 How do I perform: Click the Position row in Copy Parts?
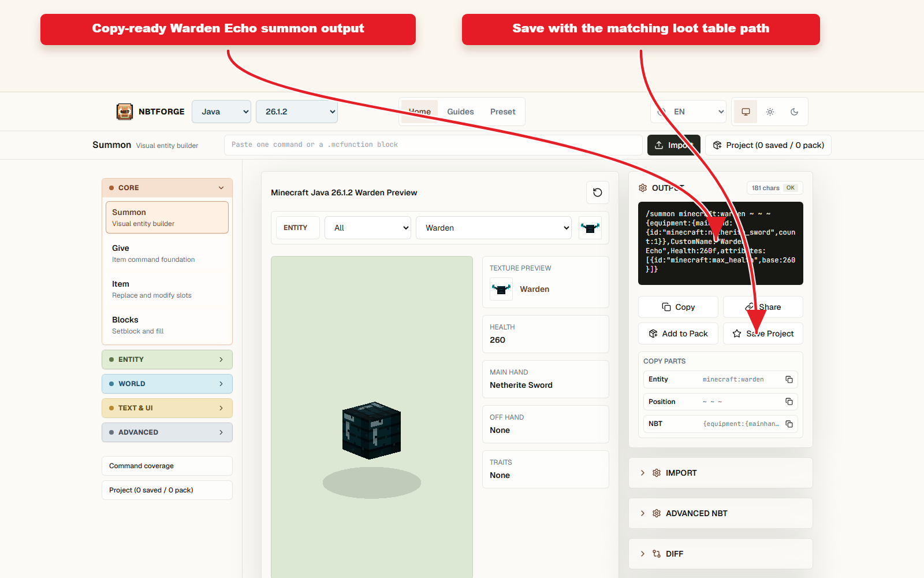(x=720, y=402)
